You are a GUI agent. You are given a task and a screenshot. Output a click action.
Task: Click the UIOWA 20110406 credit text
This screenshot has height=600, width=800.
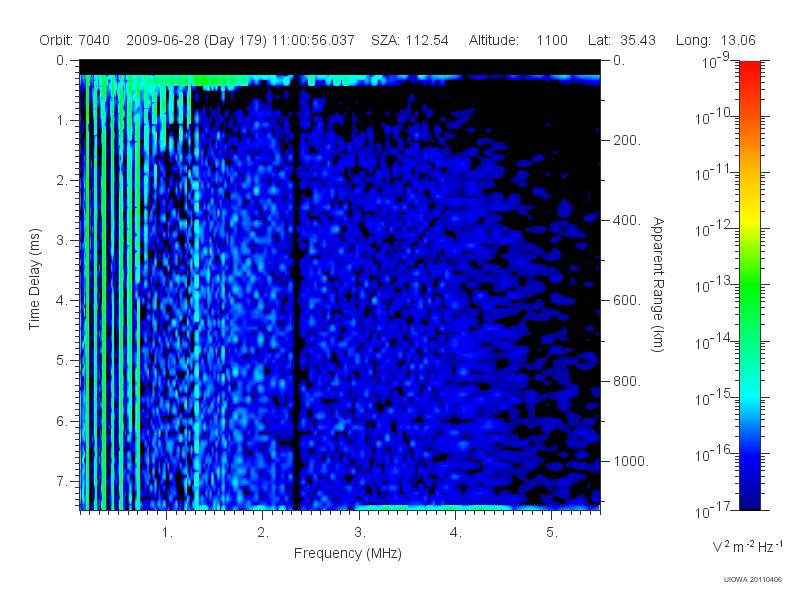[753, 579]
